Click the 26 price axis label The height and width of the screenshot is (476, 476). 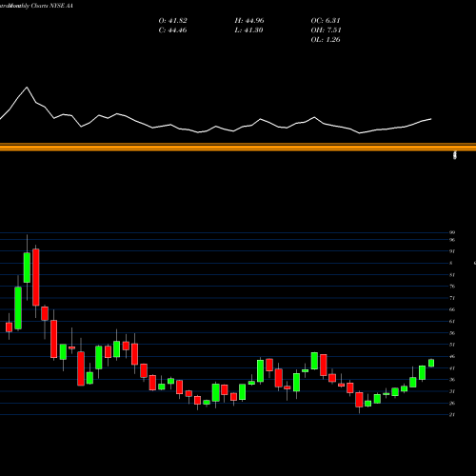[x=452, y=404]
